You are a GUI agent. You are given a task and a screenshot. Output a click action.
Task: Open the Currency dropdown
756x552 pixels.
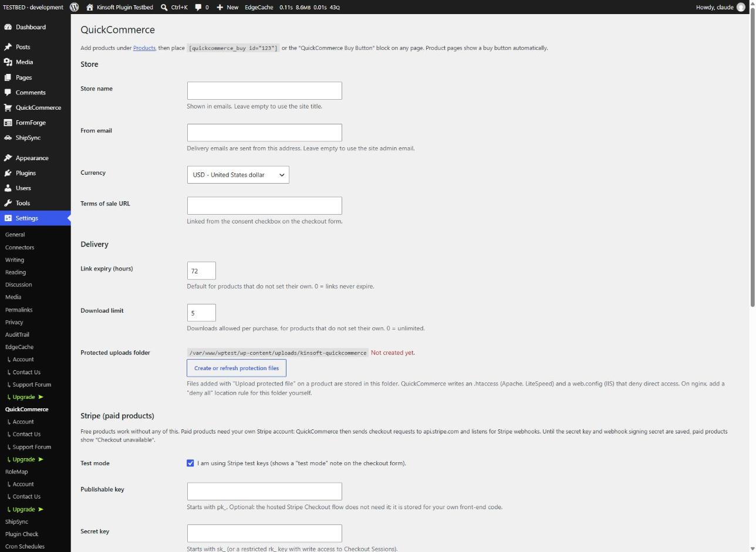[x=238, y=175]
